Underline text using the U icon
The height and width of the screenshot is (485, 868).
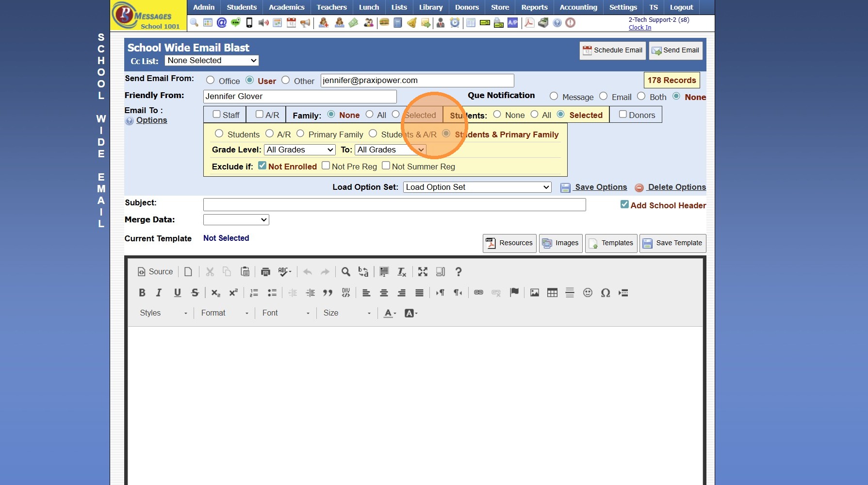click(178, 293)
